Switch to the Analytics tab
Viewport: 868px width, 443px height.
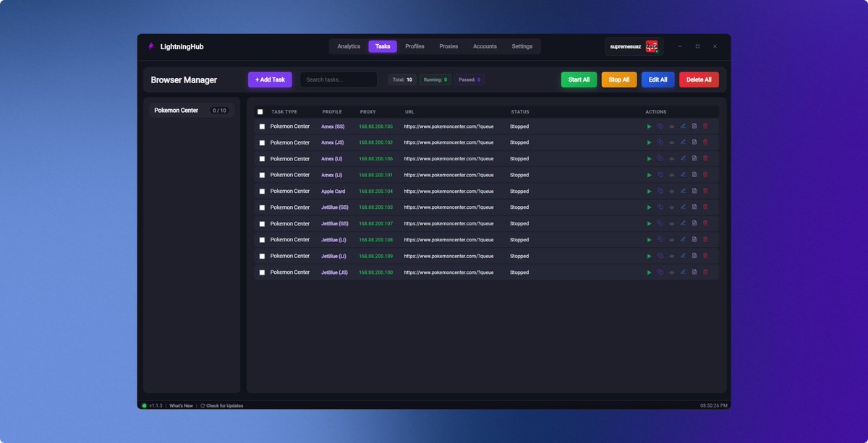pos(349,46)
